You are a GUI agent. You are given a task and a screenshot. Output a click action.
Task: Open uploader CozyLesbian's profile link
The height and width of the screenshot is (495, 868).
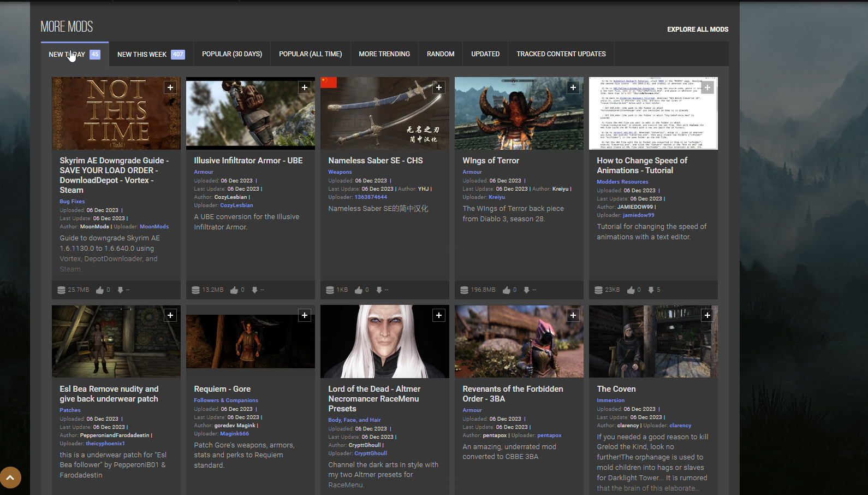236,205
